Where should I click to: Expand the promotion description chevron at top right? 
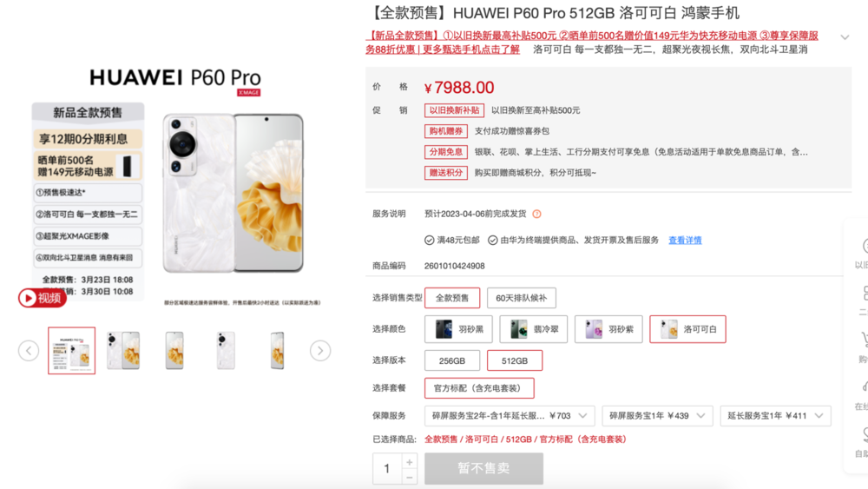pyautogui.click(x=845, y=37)
